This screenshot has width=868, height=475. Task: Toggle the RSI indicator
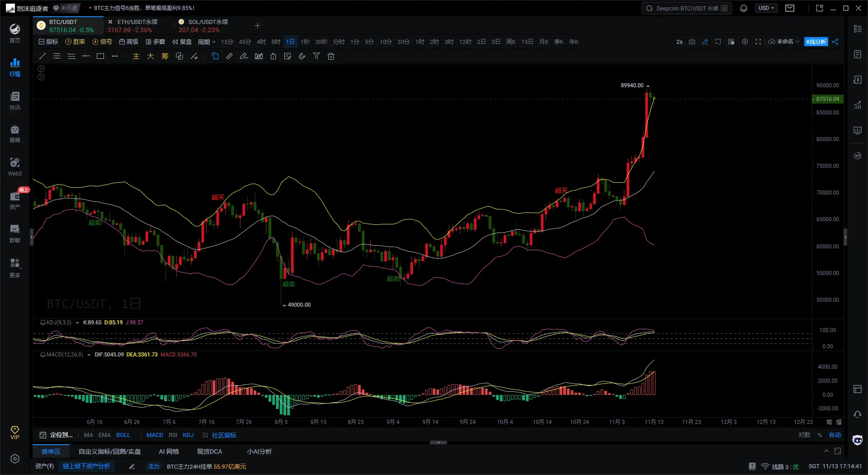pyautogui.click(x=173, y=435)
